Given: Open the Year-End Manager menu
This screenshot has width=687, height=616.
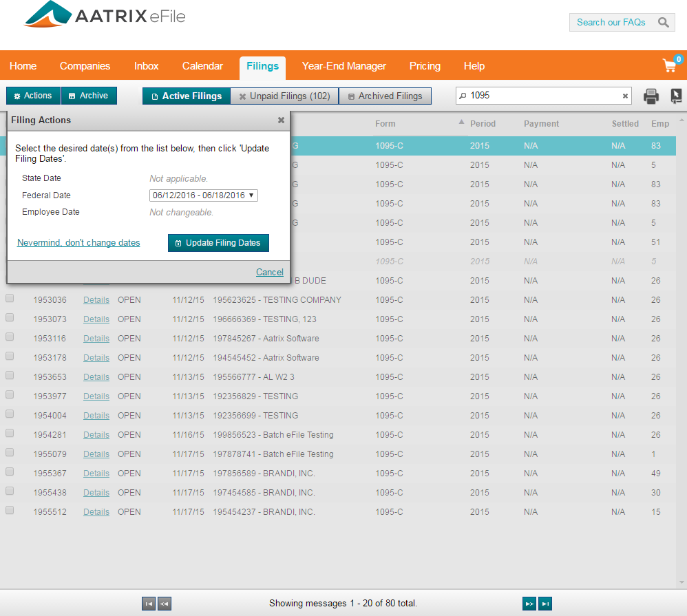Looking at the screenshot, I should (x=343, y=66).
